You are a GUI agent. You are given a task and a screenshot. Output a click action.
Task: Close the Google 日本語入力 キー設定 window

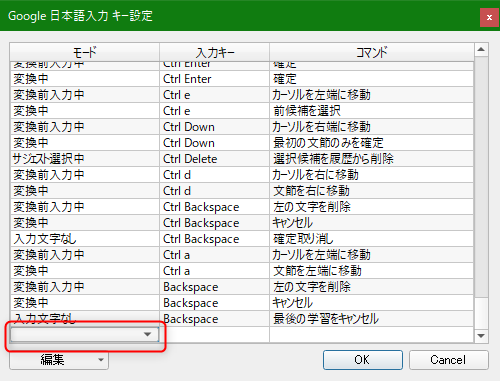(x=489, y=17)
